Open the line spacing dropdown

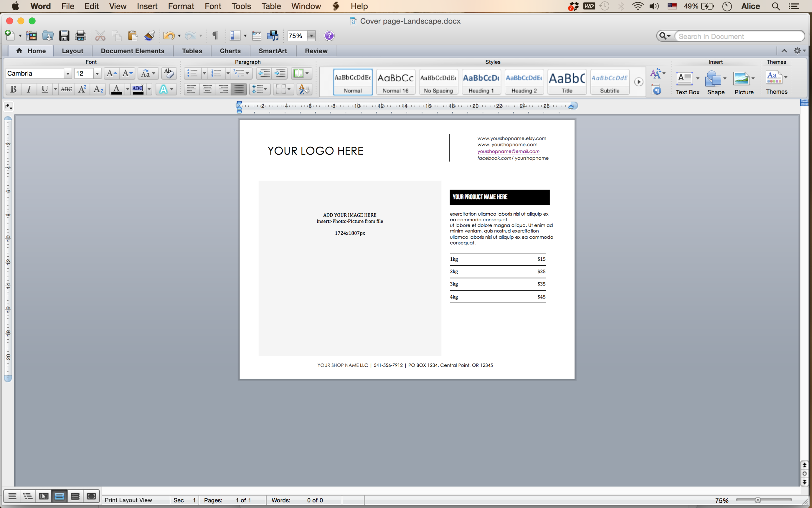coord(260,89)
